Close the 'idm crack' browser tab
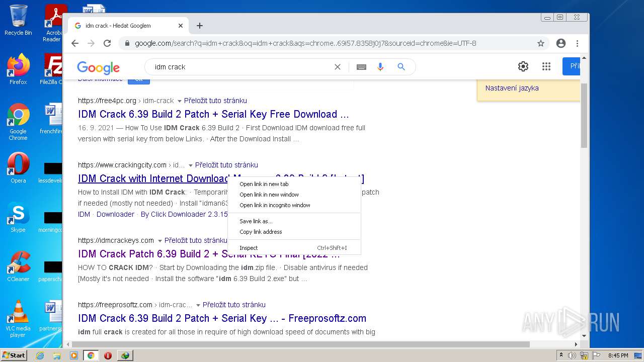This screenshot has width=644, height=362. pos(181,26)
